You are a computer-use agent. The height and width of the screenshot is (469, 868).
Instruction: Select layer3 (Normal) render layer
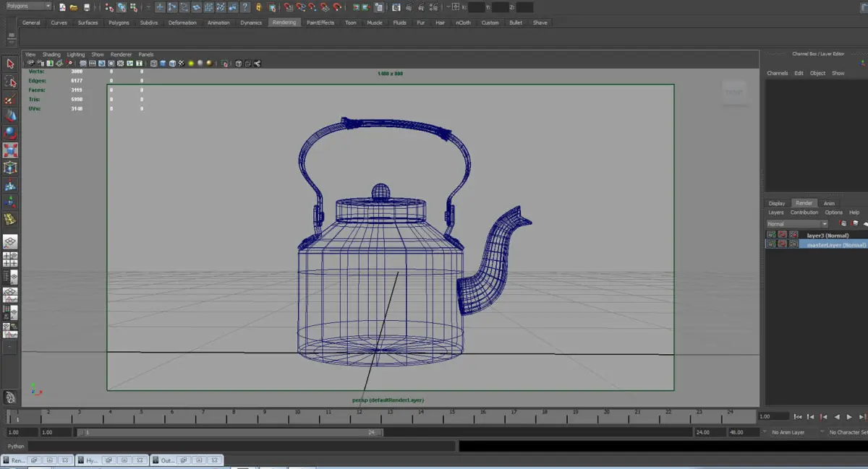pos(827,235)
